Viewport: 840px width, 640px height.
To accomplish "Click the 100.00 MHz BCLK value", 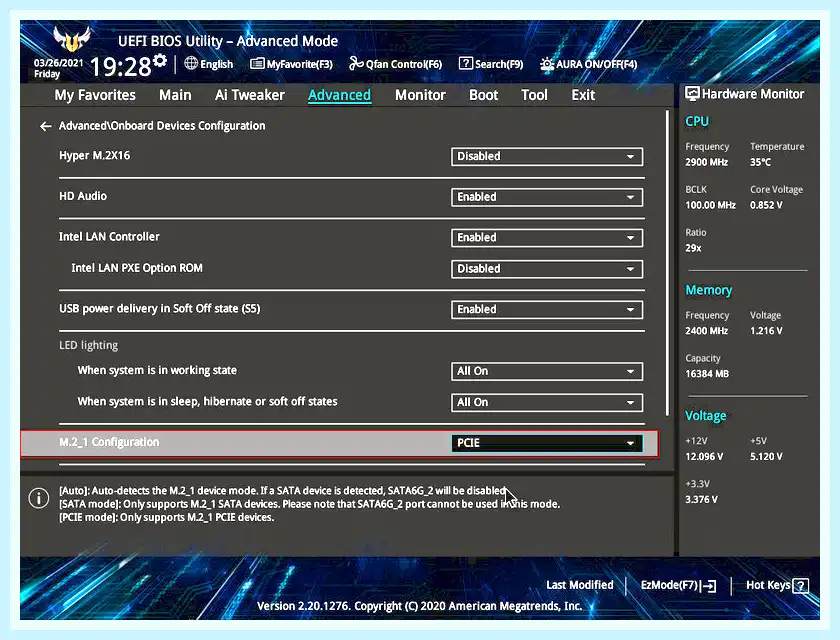I will pos(710,205).
